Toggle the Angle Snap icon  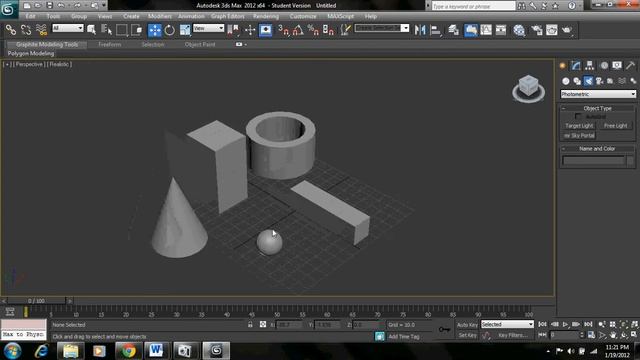click(298, 30)
